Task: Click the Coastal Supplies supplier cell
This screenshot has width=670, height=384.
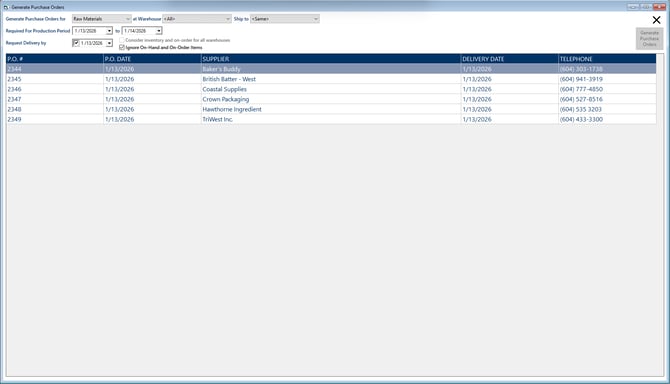Action: click(x=331, y=89)
